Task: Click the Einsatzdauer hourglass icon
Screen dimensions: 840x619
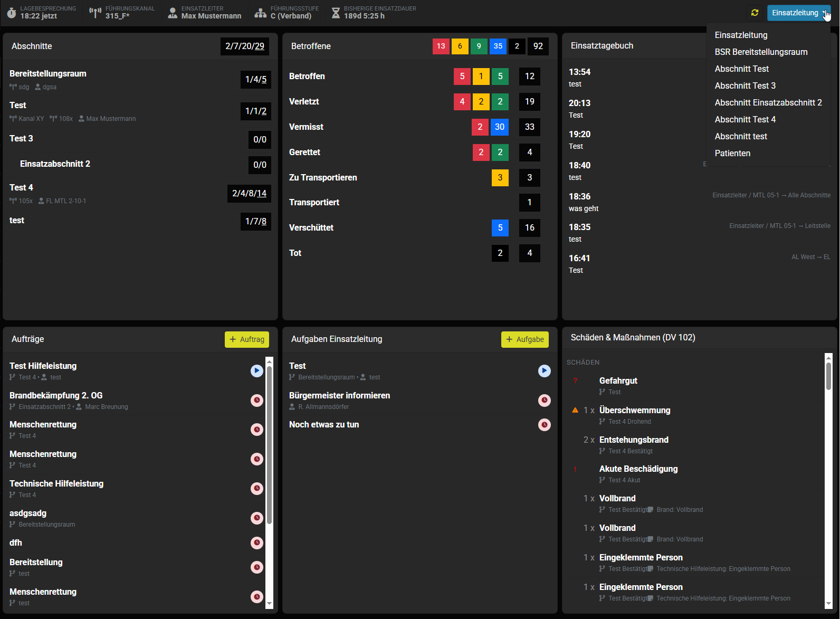Action: [336, 13]
